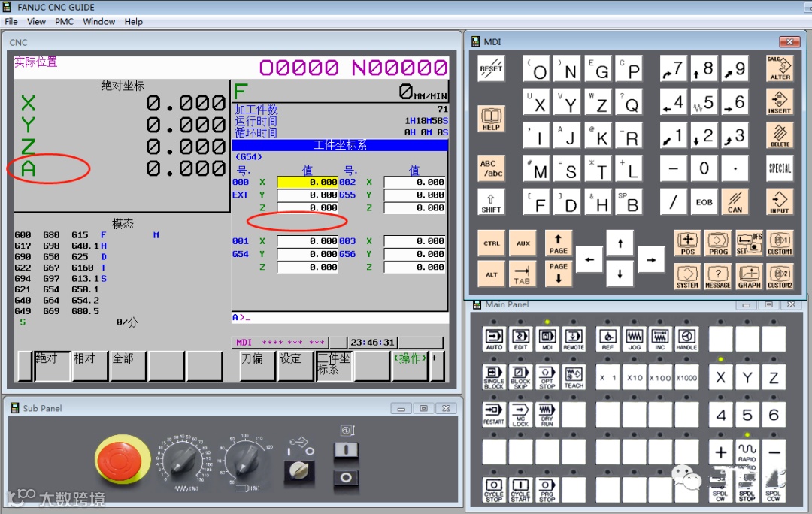Click the SHIFT key on MDI panel

click(x=491, y=202)
